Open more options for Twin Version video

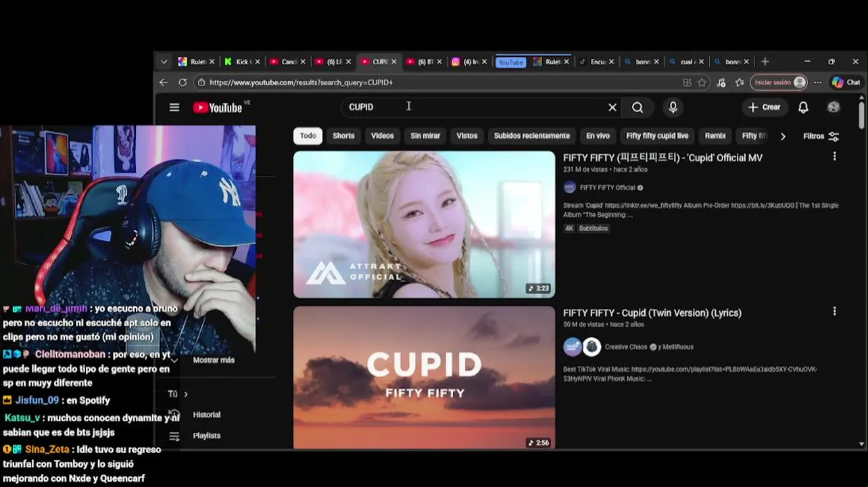(834, 311)
